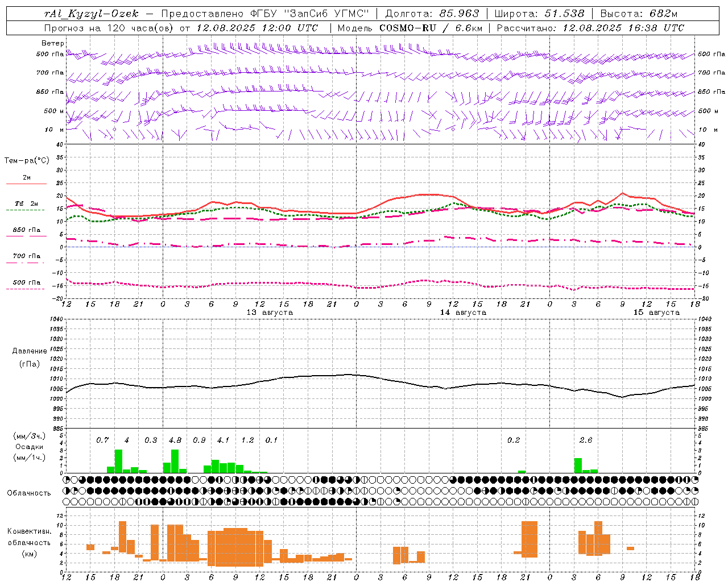Click the dotted line sample under legend 500 гПа
728x582 pixels.
[26, 289]
